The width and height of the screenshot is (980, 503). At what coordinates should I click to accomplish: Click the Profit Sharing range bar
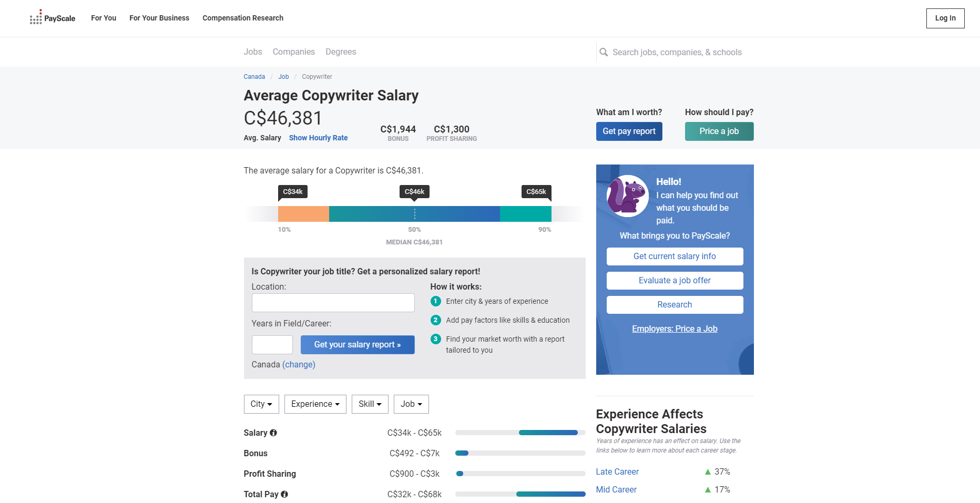coord(520,474)
